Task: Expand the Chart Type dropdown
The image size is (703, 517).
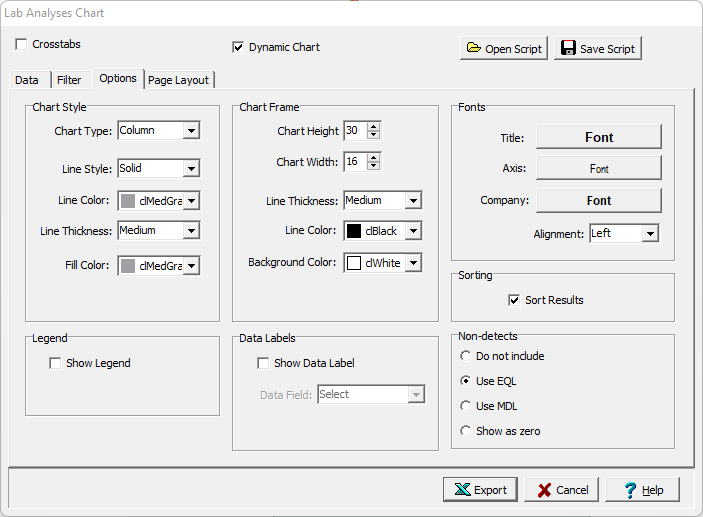Action: coord(191,131)
